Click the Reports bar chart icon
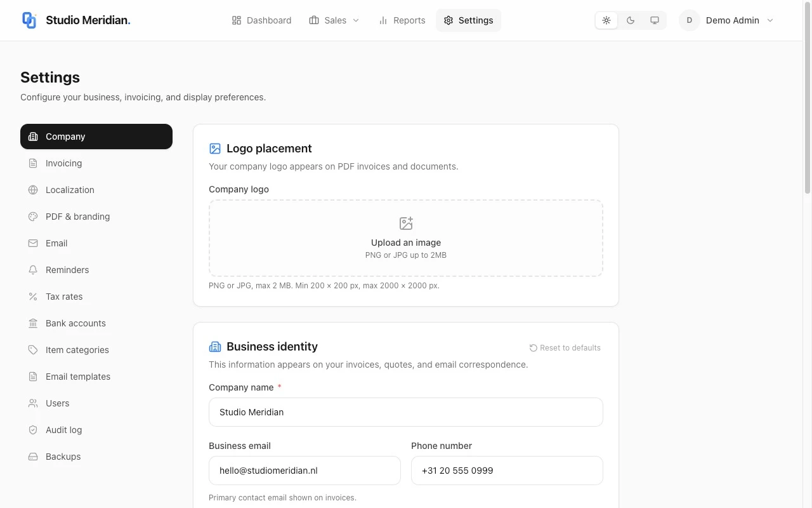Viewport: 812px width, 508px height. pyautogui.click(x=383, y=20)
